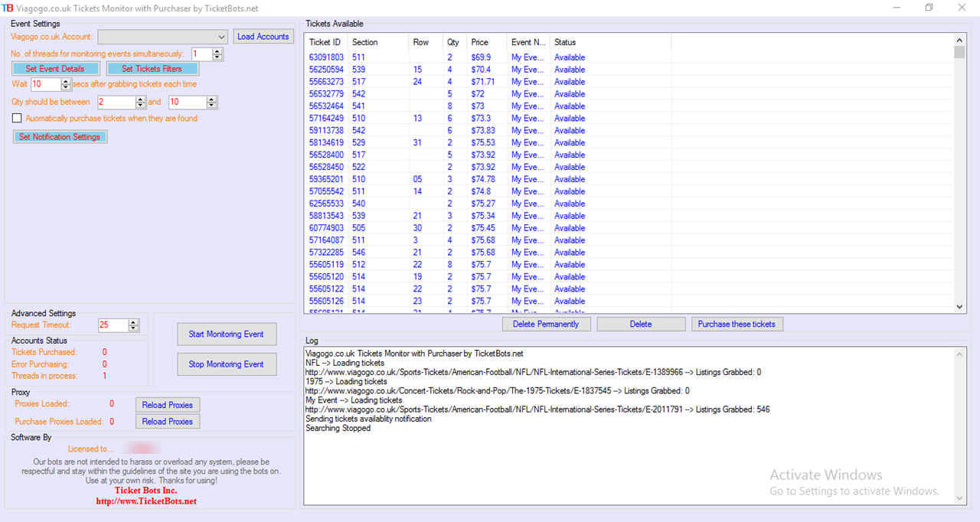Open the http://www.TicketBots.net link
Image resolution: width=980 pixels, height=522 pixels.
click(146, 501)
